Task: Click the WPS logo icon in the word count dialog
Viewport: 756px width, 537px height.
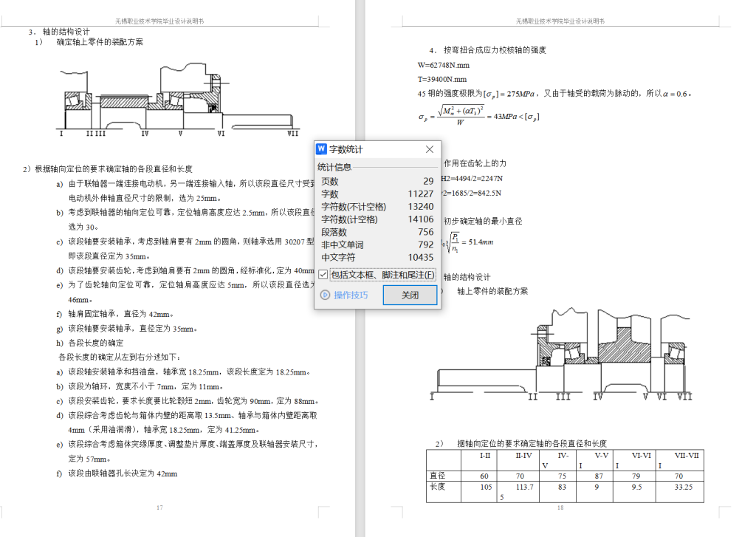Action: [321, 150]
